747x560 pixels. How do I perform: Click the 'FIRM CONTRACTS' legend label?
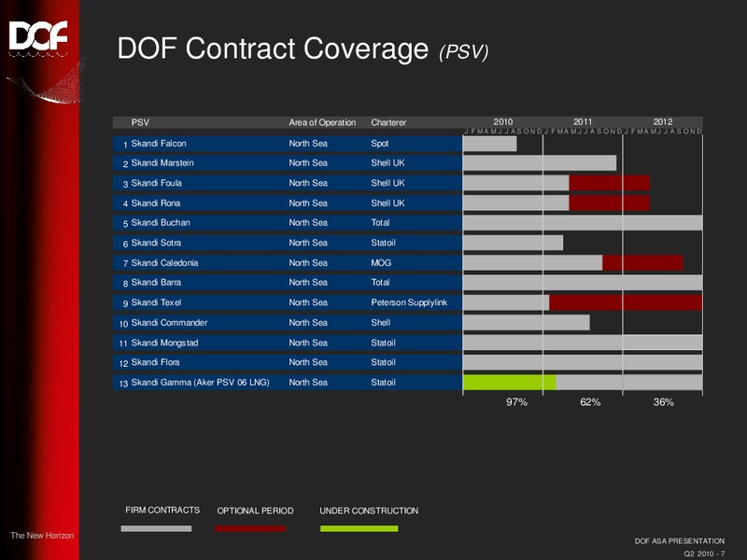pos(162,510)
